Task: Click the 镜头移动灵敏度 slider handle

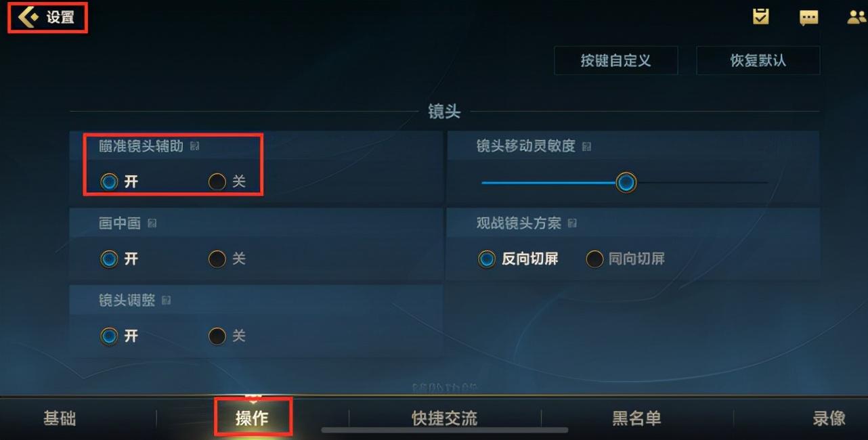Action: pos(626,183)
